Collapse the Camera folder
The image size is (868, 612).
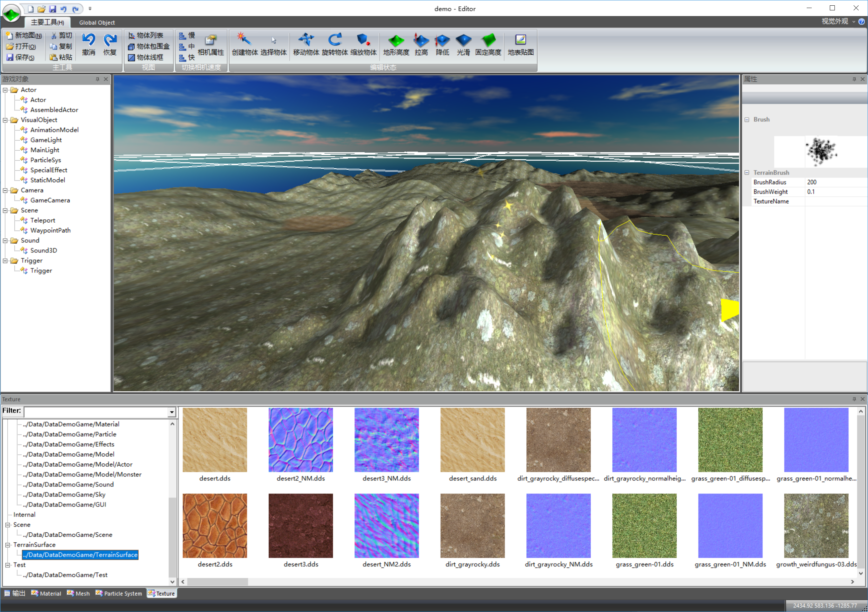5,190
